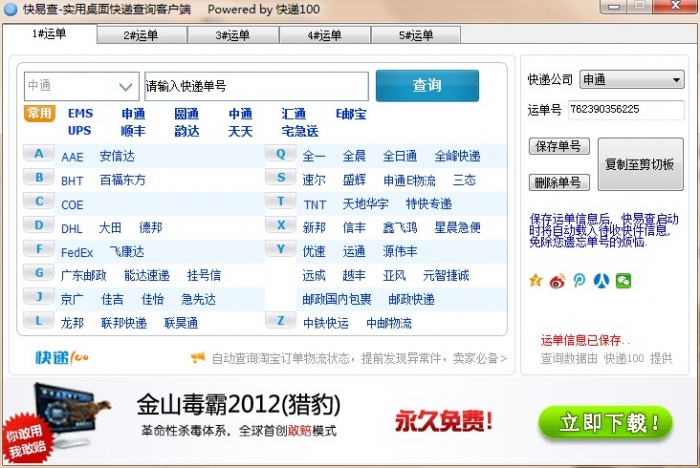Screen dimensions: 700x468
Task: Select the letter C index button
Action: tap(39, 201)
